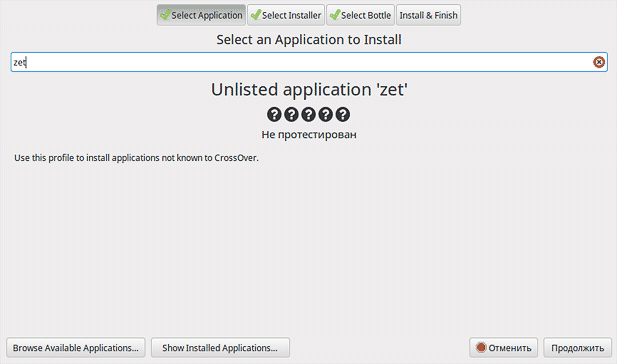
Task: Open the Select Installer tab
Action: pyautogui.click(x=286, y=15)
